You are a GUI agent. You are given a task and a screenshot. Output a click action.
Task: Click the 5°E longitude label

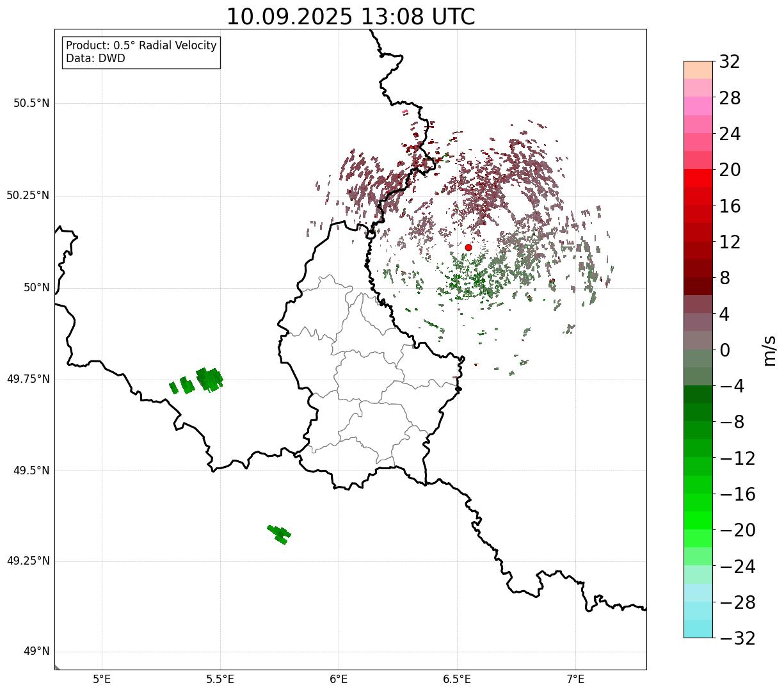102,679
